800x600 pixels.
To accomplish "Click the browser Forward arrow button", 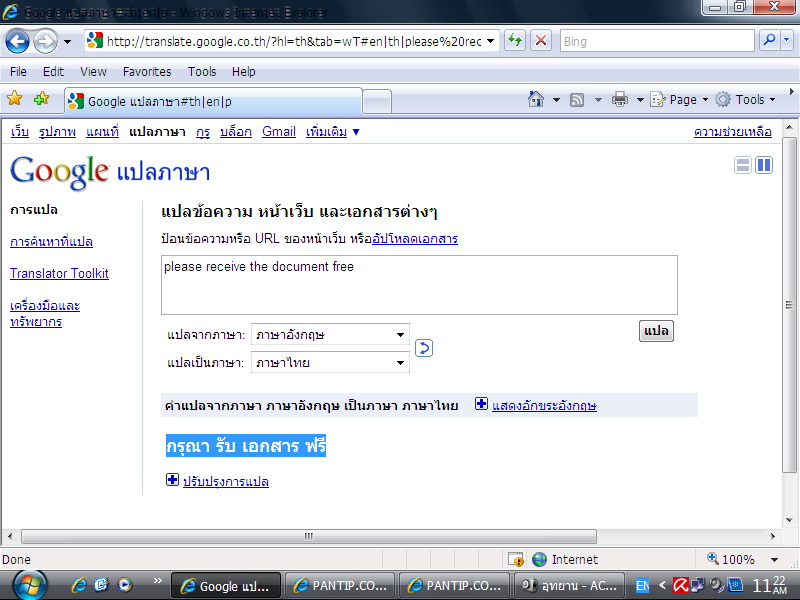I will point(45,41).
